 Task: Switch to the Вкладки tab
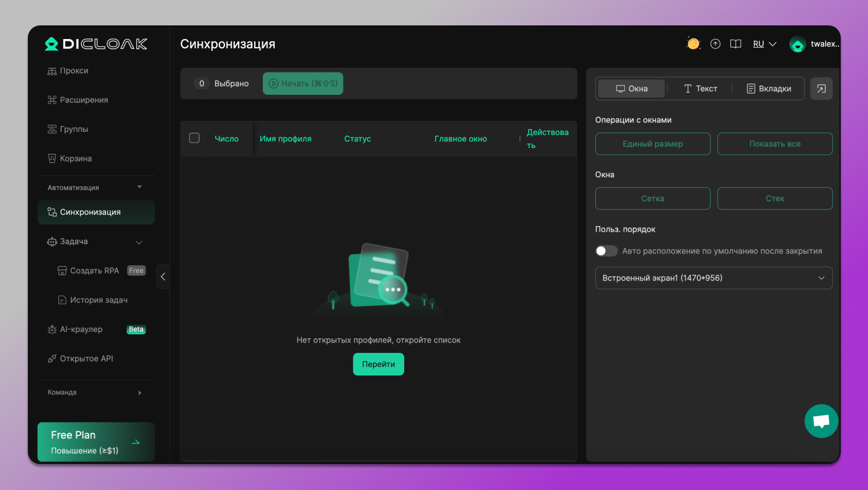point(768,89)
